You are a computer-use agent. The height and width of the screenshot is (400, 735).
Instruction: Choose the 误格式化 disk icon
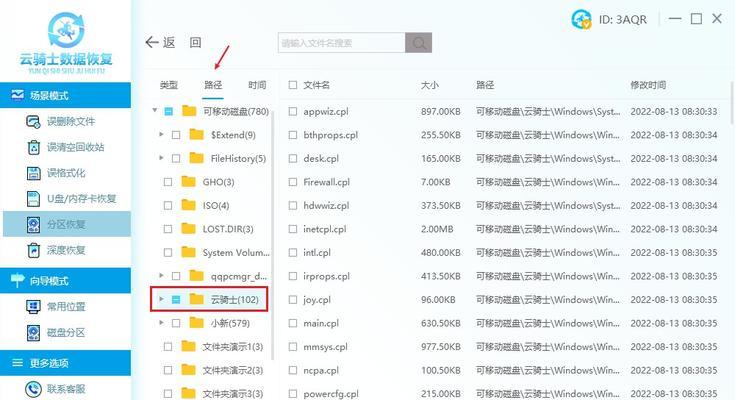[x=33, y=173]
